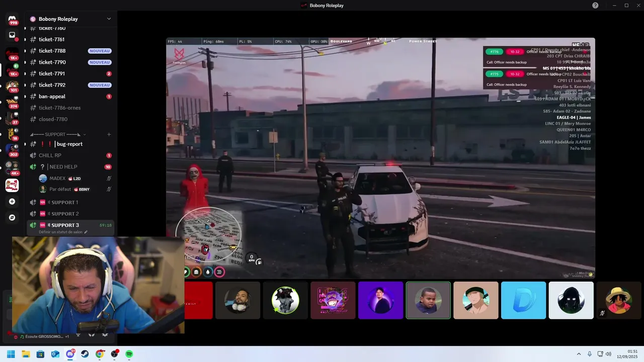Click the NOUVEAU badge on ticket-7792
Screen dimensions: 644x362
[x=99, y=85]
